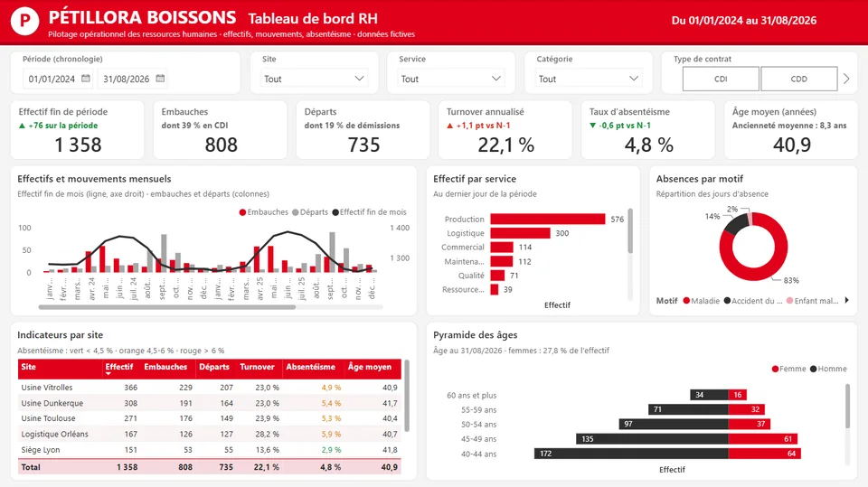Screen dimensions: 868x487
Task: Sort table by Âge moyen column header
Action: 370,367
